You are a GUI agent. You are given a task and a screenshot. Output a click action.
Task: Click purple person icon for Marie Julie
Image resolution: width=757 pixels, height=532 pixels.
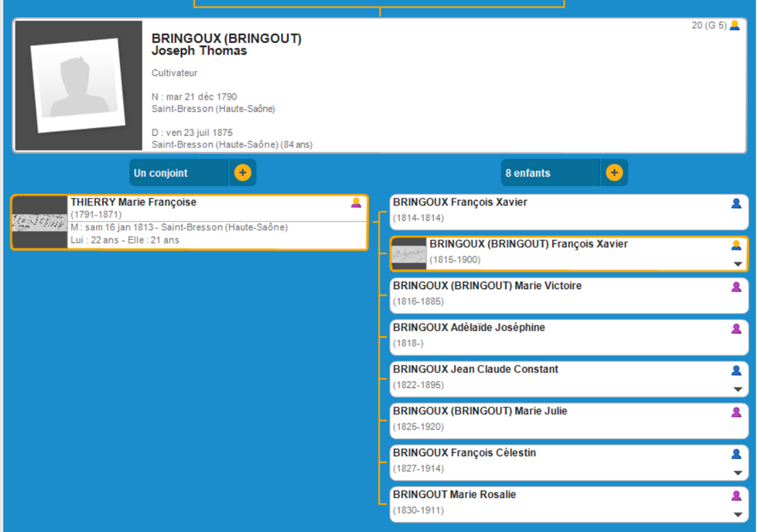pos(736,412)
